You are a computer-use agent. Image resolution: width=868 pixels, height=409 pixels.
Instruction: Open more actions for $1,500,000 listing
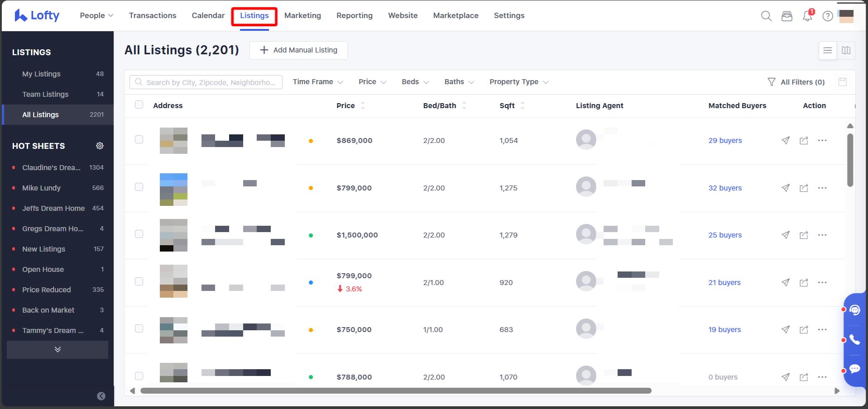pos(822,235)
